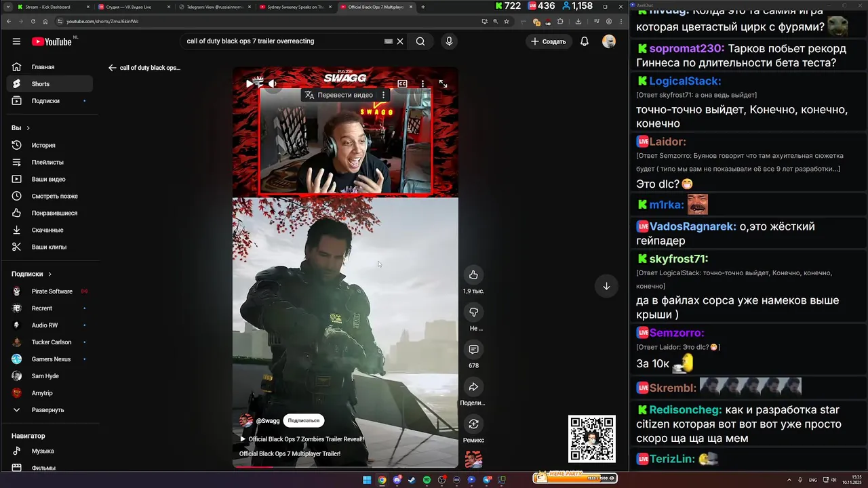Click the Подписаться subscribe button

(303, 420)
